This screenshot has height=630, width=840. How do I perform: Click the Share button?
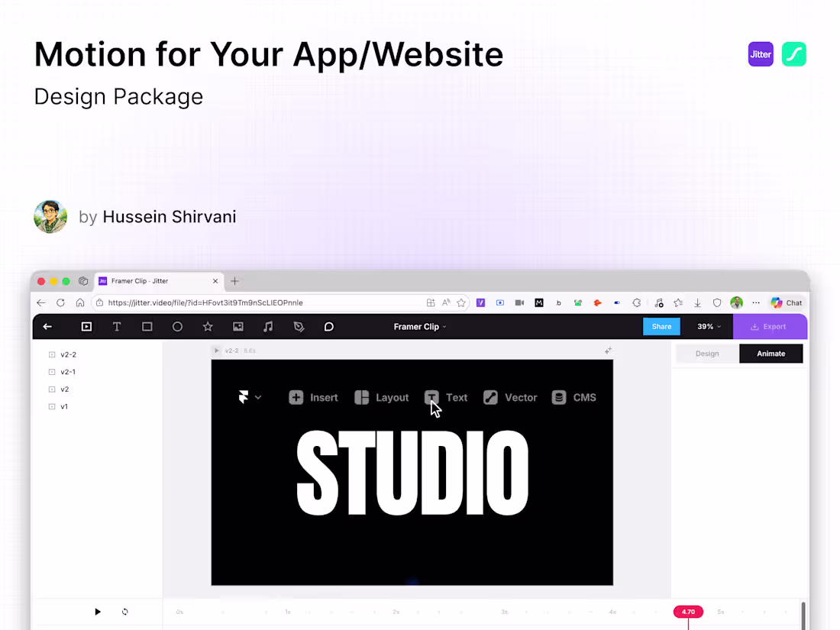tap(661, 326)
